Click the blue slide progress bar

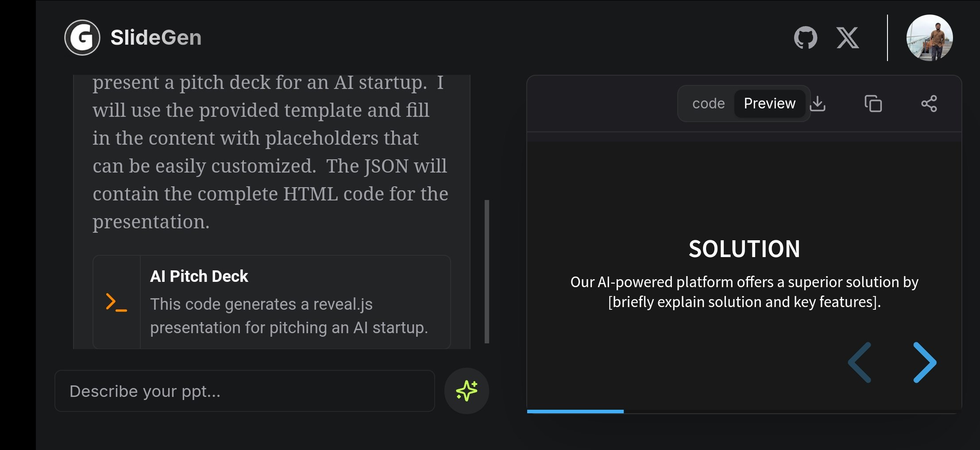pos(575,412)
